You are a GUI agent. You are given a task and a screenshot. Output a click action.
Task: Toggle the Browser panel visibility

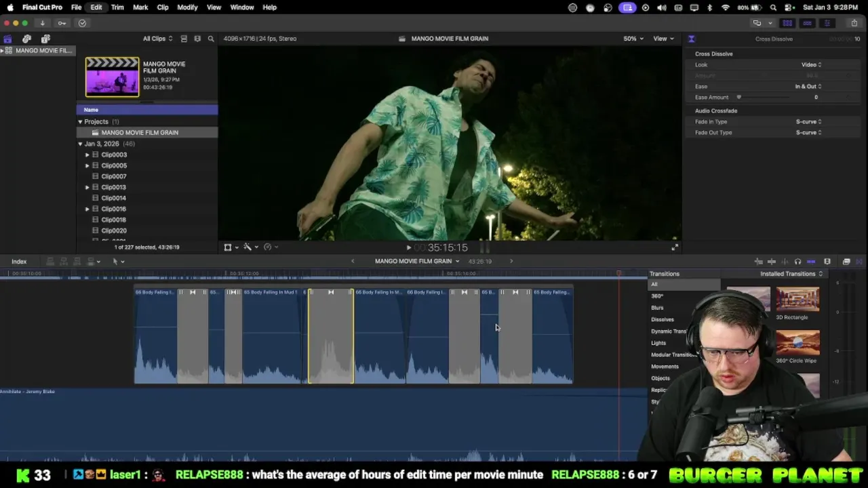[787, 23]
